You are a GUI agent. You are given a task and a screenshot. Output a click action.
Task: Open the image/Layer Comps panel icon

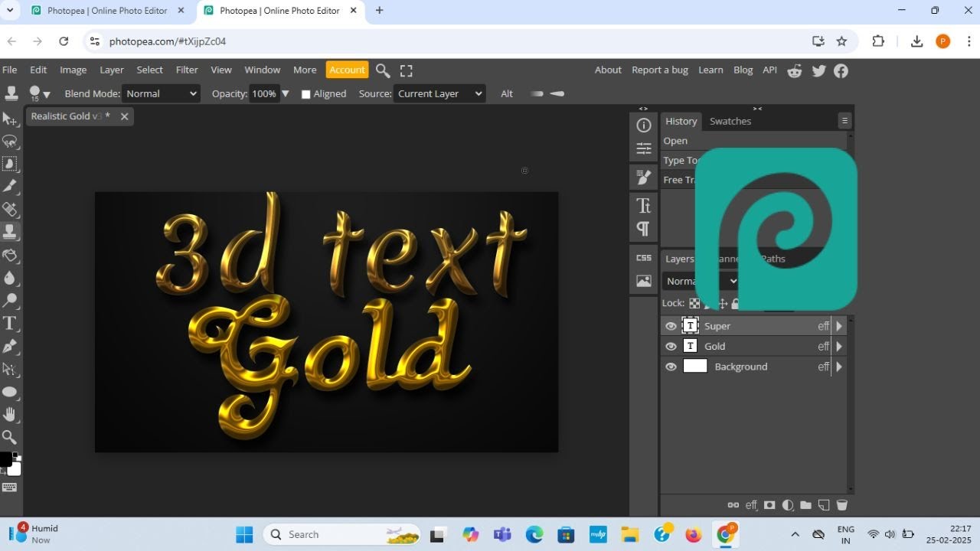point(644,281)
